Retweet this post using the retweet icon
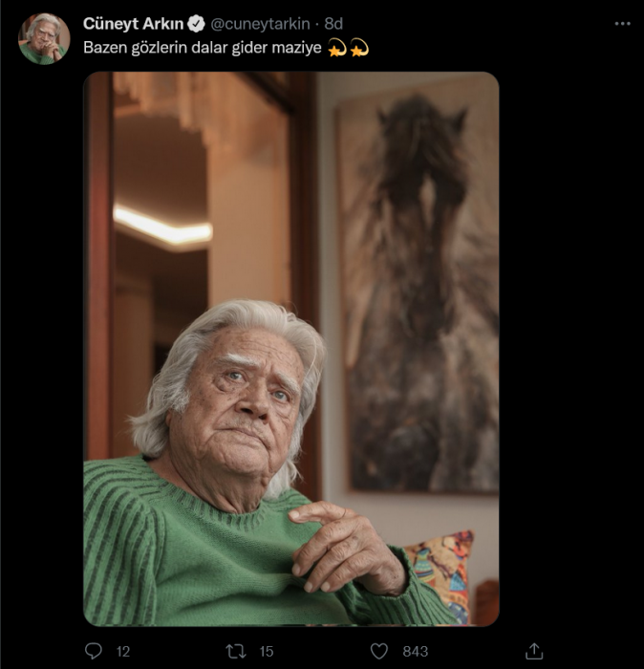Viewport: 644px width, 669px height. (236, 651)
